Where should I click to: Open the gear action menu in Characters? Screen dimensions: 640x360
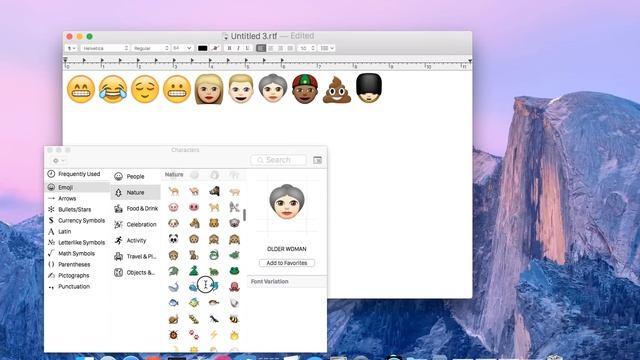[x=59, y=160]
